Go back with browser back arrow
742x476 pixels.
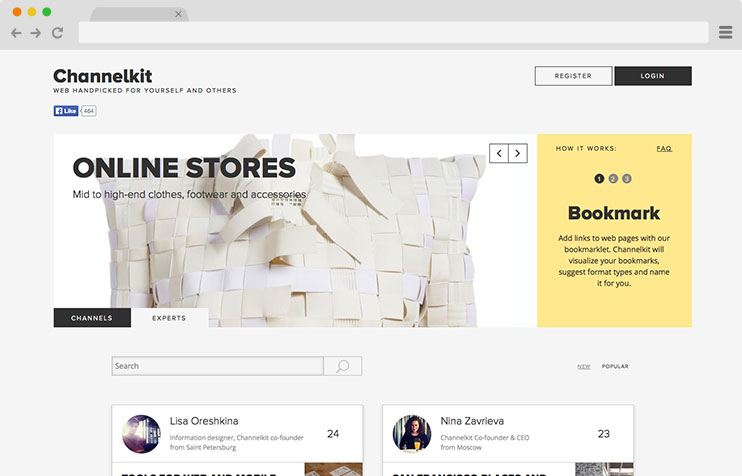click(x=16, y=33)
